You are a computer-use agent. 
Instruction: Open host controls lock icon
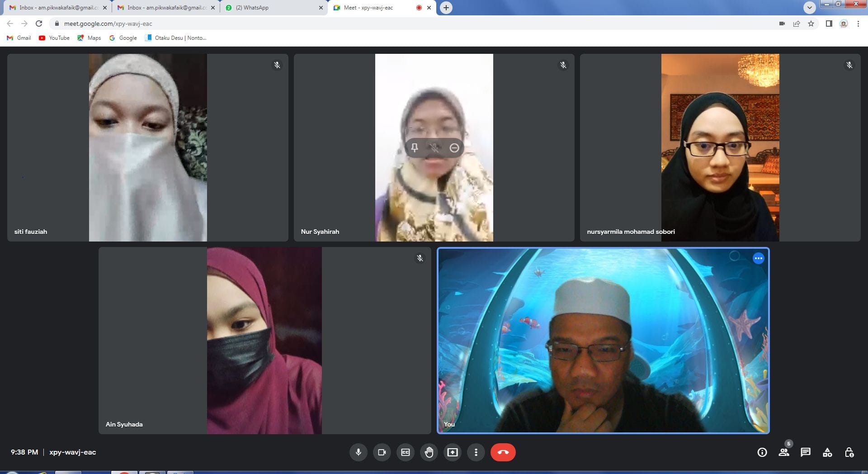tap(849, 452)
